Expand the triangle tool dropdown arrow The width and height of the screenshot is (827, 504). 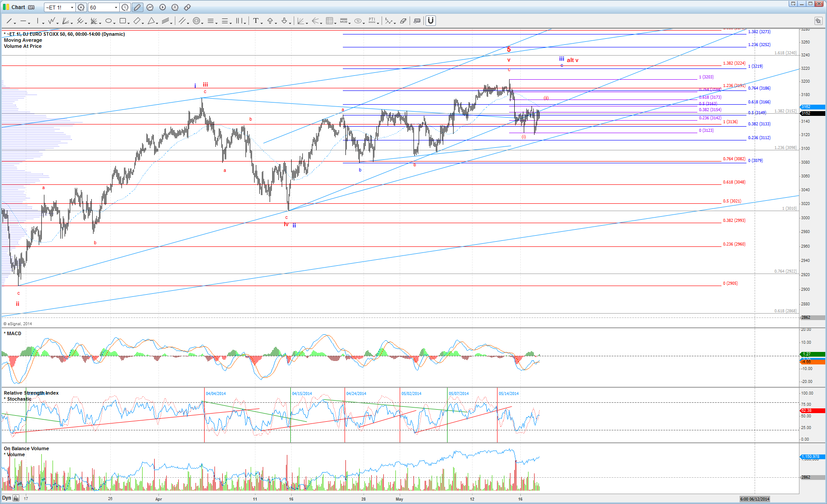pyautogui.click(x=158, y=23)
